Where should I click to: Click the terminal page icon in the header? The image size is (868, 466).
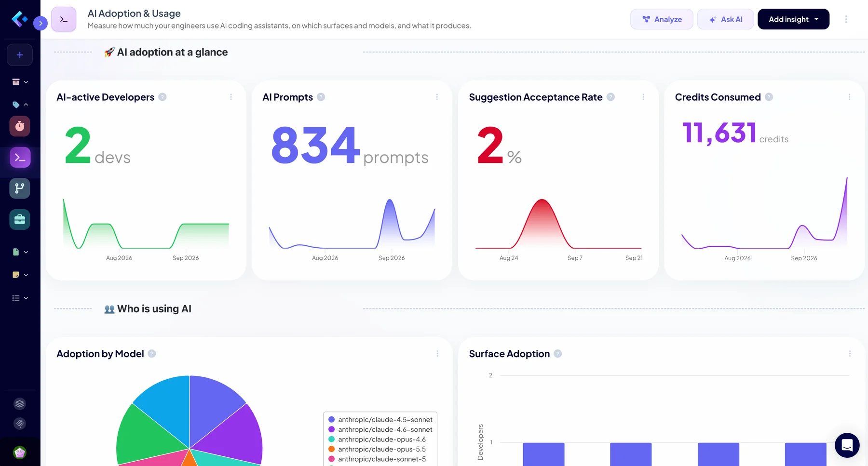click(x=64, y=19)
